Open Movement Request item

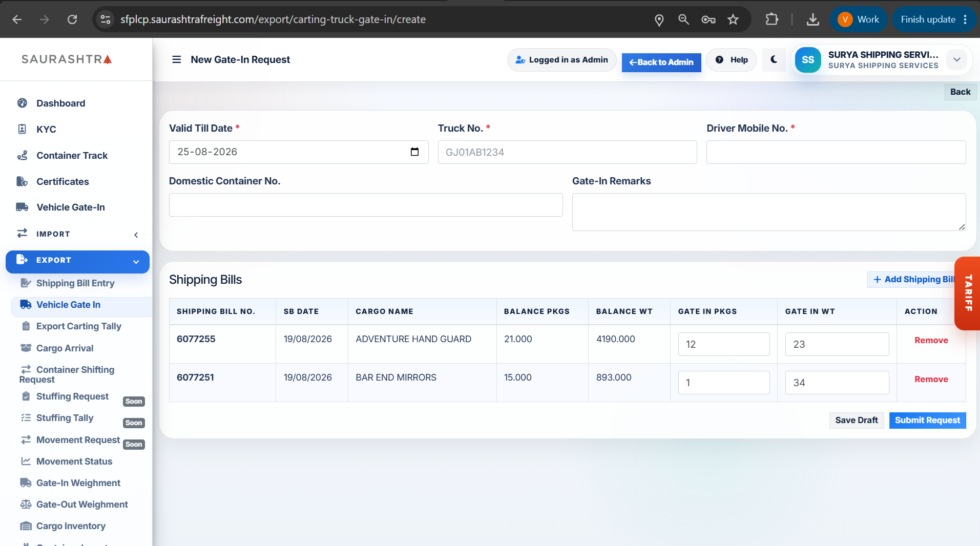(78, 440)
